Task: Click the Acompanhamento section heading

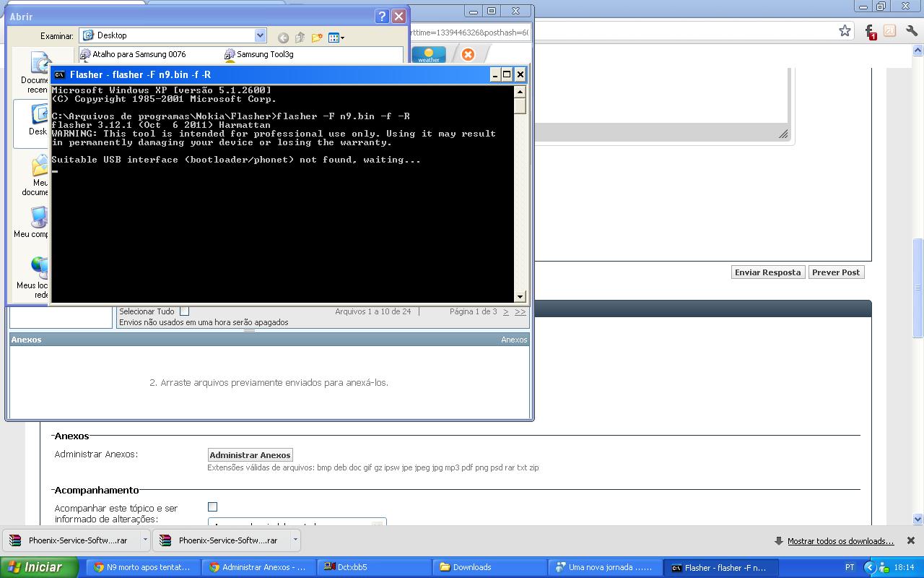Action: (97, 490)
